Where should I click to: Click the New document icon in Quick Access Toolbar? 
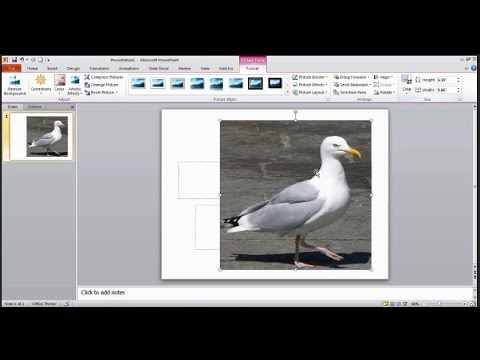(x=41, y=60)
